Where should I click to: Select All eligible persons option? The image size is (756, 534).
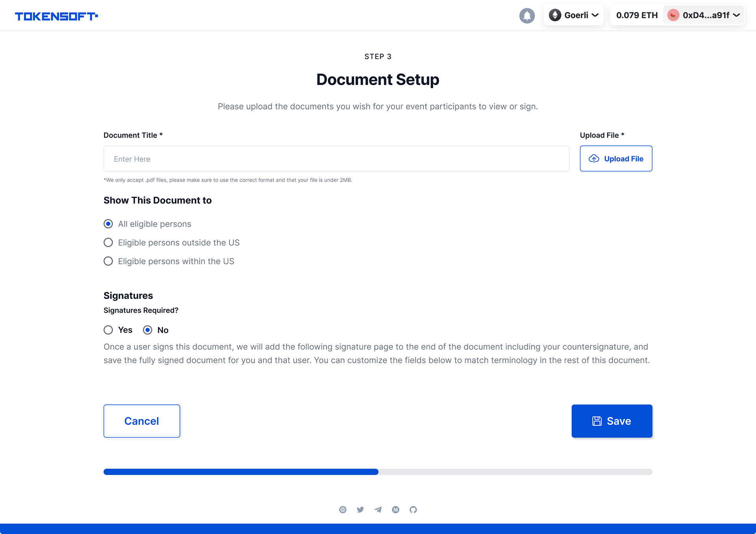pos(108,224)
